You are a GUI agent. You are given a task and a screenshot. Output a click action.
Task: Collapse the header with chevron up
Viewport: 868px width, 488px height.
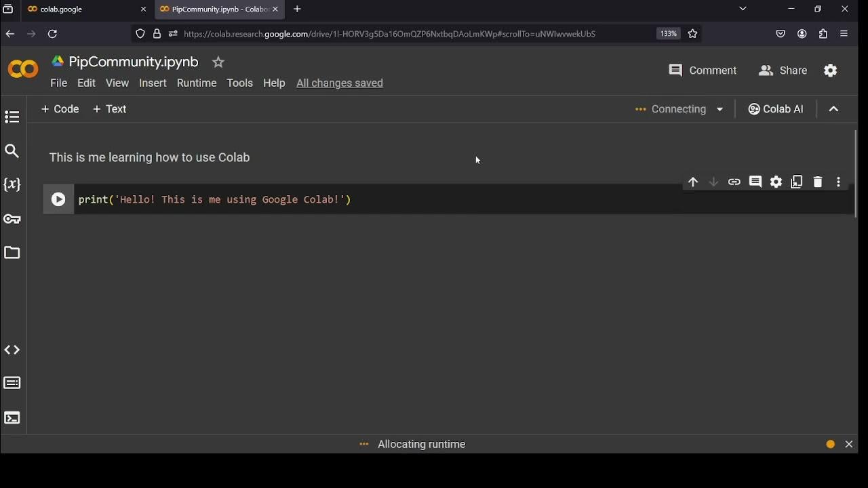834,109
